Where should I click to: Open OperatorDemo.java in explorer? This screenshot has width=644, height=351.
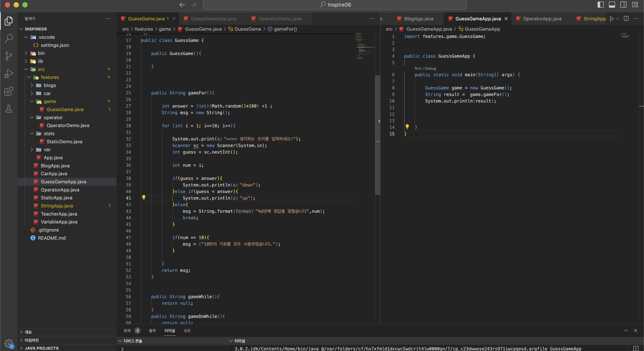[67, 125]
